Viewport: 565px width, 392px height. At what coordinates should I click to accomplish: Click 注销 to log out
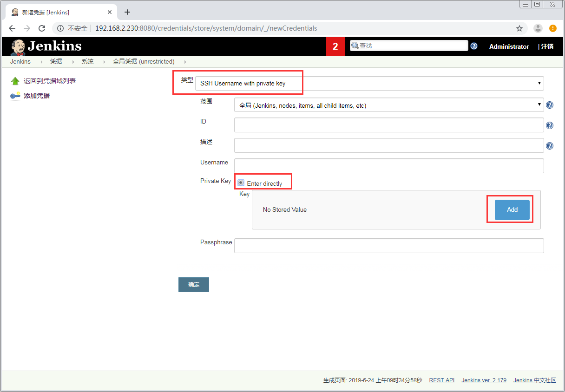547,46
